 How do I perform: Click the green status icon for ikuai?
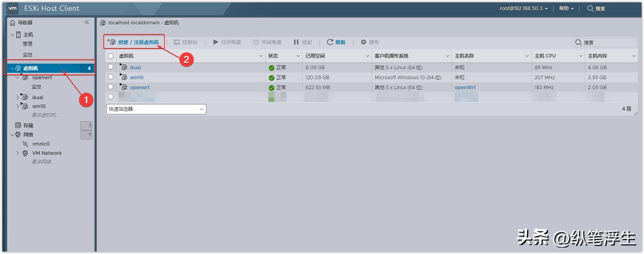tap(272, 68)
